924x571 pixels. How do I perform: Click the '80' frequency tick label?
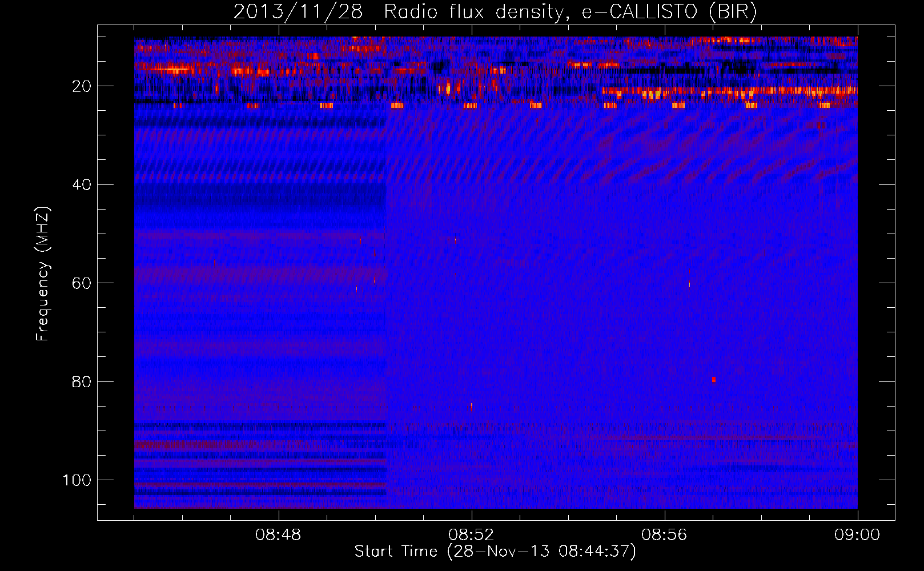coord(82,381)
